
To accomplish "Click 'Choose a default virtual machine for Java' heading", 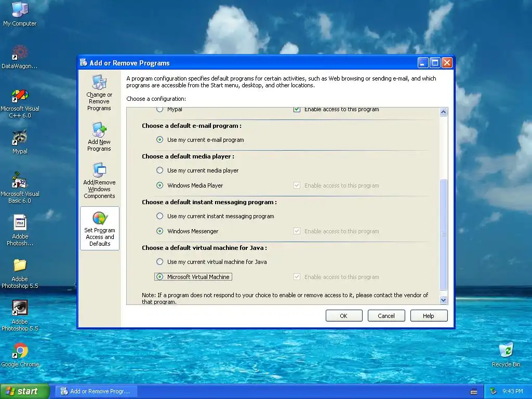I will [x=204, y=248].
